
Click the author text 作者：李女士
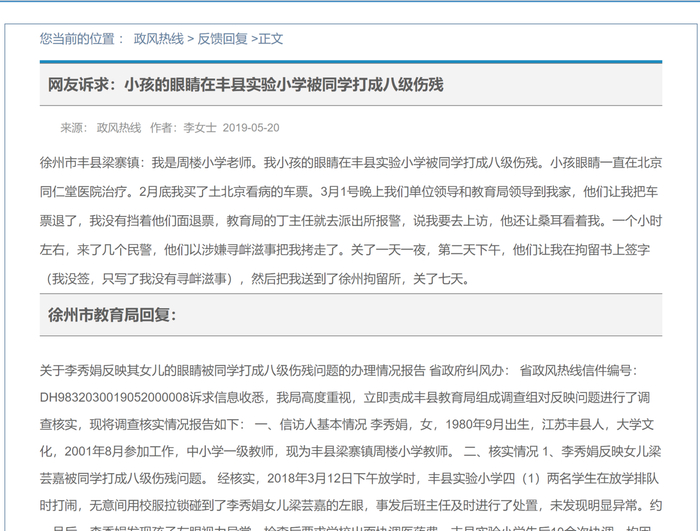pos(183,128)
